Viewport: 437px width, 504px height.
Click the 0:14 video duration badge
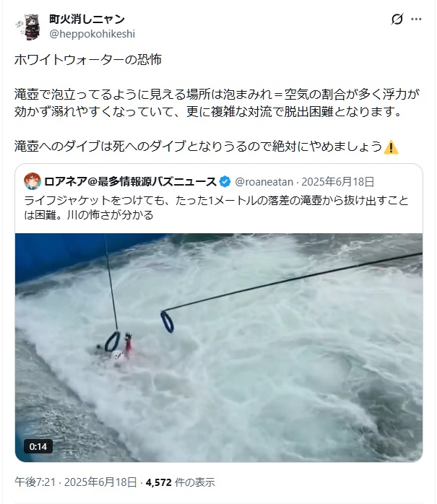38,446
